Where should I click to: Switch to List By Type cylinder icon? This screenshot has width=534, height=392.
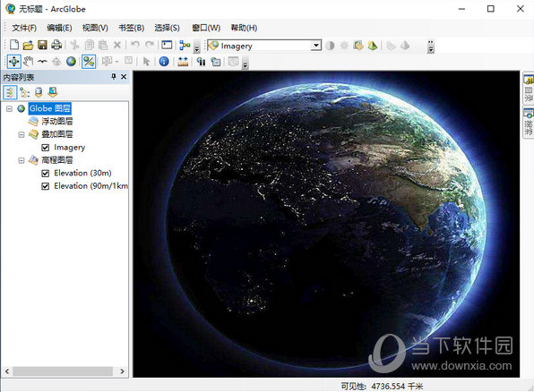tap(39, 92)
